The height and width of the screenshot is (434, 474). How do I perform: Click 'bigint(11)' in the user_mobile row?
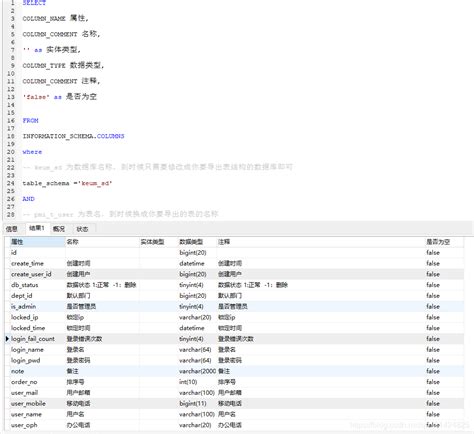(x=193, y=403)
